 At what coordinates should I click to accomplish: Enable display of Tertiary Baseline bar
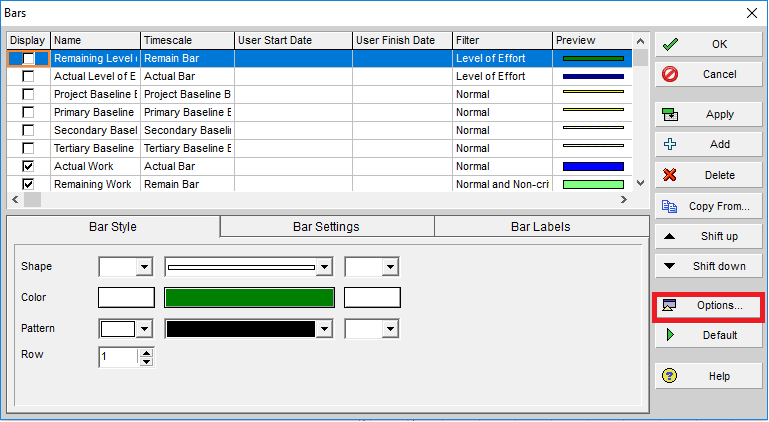[x=28, y=148]
